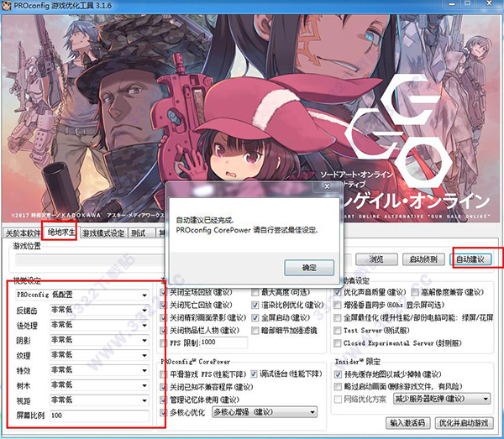Screen dimensions: 504x439
Task: Switch to the 绝地求生 tab
Action: pos(60,232)
